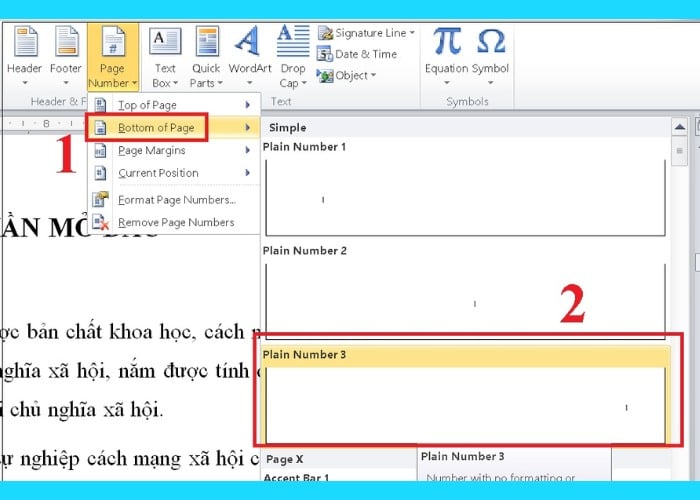The height and width of the screenshot is (500, 700).
Task: Click the Drop Cap icon
Action: (293, 41)
